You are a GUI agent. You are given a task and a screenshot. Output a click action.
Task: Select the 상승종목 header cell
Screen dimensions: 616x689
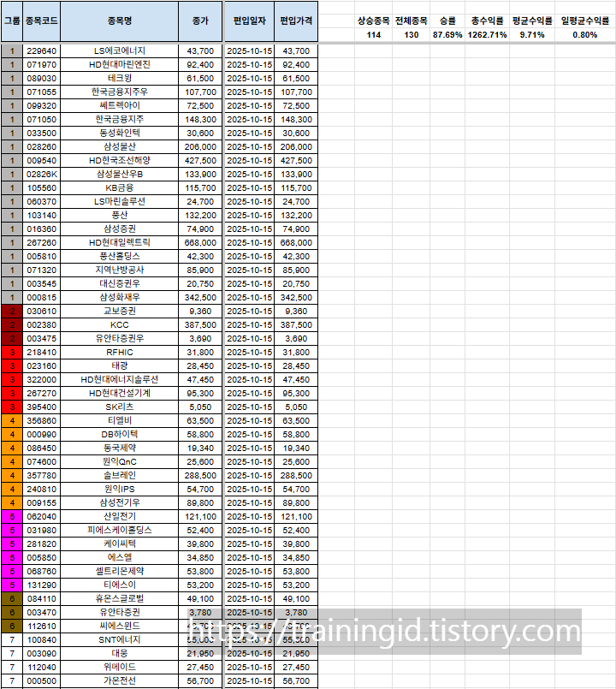point(374,21)
